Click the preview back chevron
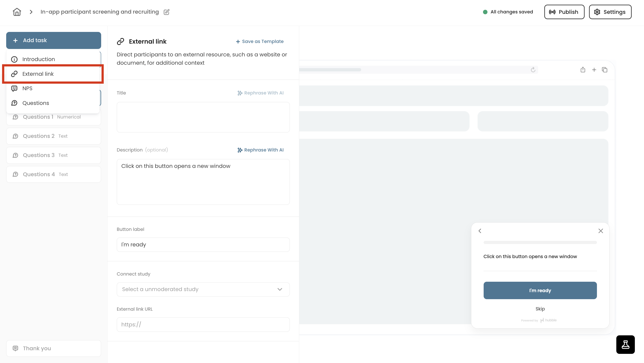The height and width of the screenshot is (363, 644). pos(480,231)
